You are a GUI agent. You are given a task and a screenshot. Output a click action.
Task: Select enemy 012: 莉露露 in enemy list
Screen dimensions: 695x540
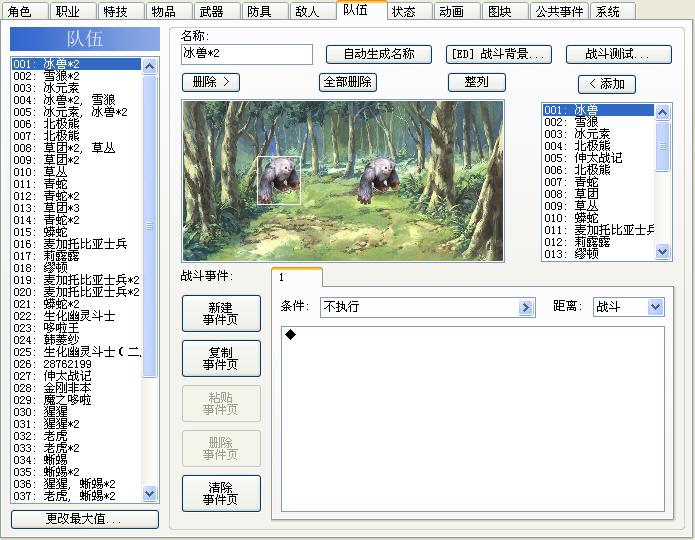point(598,242)
